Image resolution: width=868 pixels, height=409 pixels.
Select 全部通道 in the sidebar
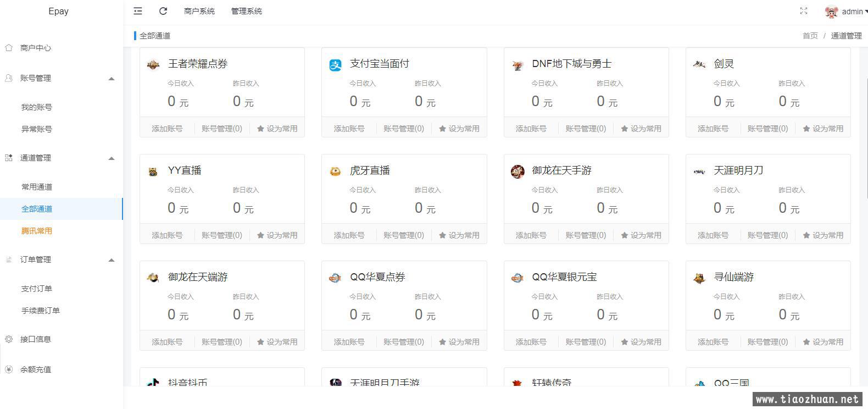pos(62,209)
